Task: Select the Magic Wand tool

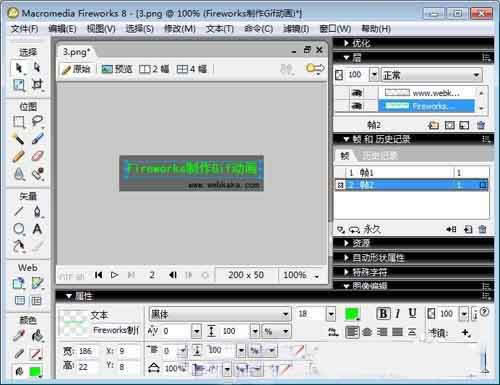Action: click(19, 138)
